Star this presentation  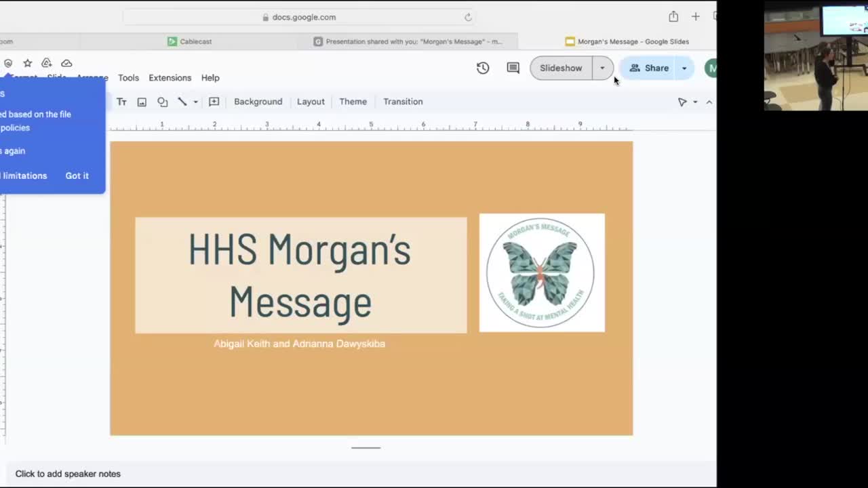[x=28, y=63]
